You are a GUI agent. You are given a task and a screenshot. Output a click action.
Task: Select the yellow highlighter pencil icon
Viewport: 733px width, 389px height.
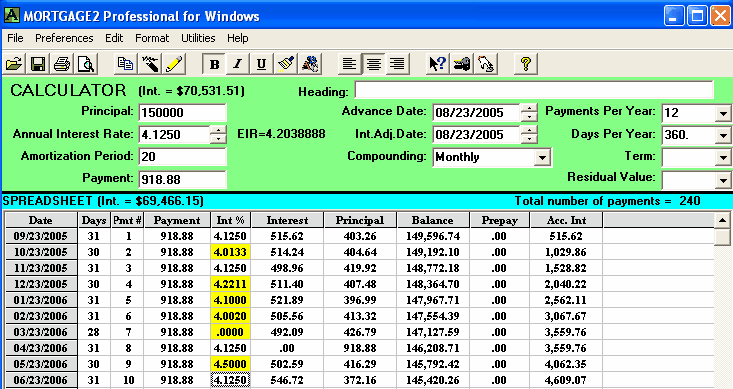(174, 64)
